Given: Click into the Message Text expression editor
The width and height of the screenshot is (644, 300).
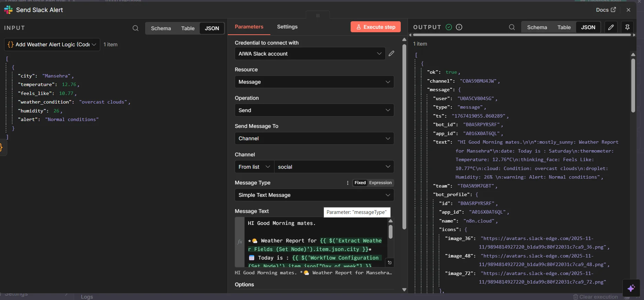Looking at the screenshot, I should 316,242.
